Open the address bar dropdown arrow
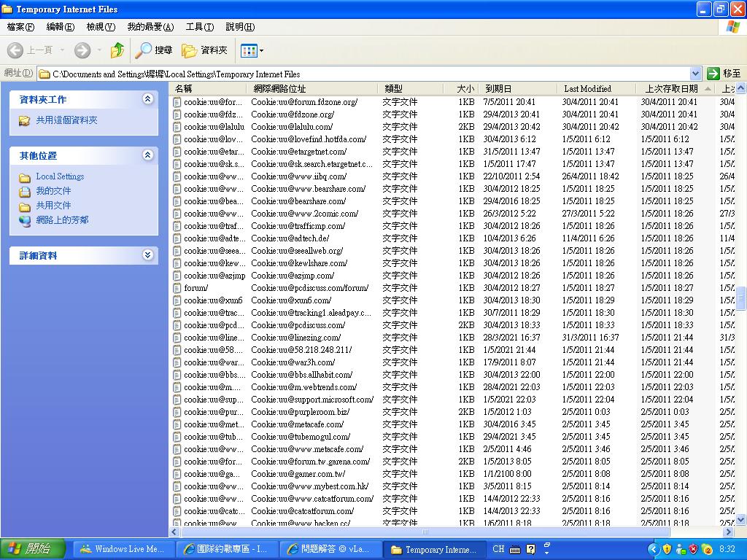This screenshot has height=560, width=747. click(695, 74)
